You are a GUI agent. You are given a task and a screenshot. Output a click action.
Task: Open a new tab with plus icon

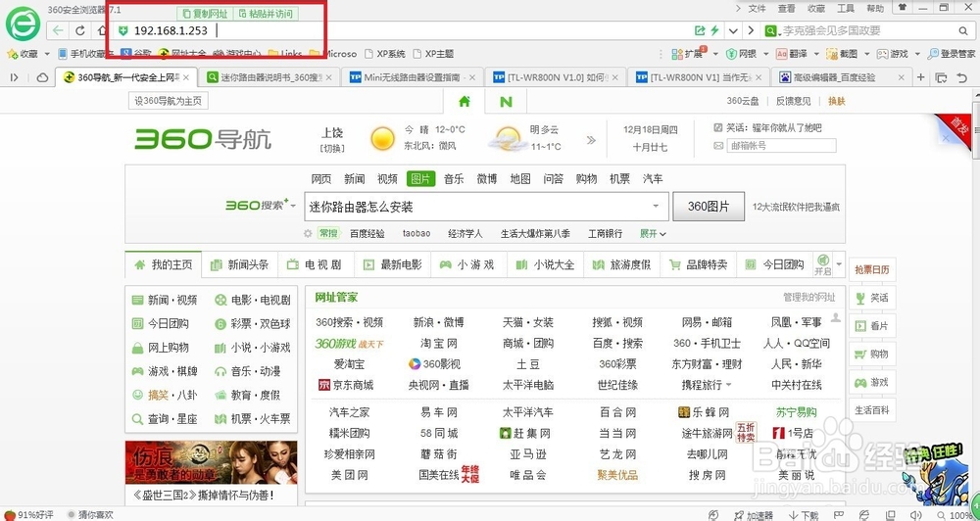(x=920, y=77)
